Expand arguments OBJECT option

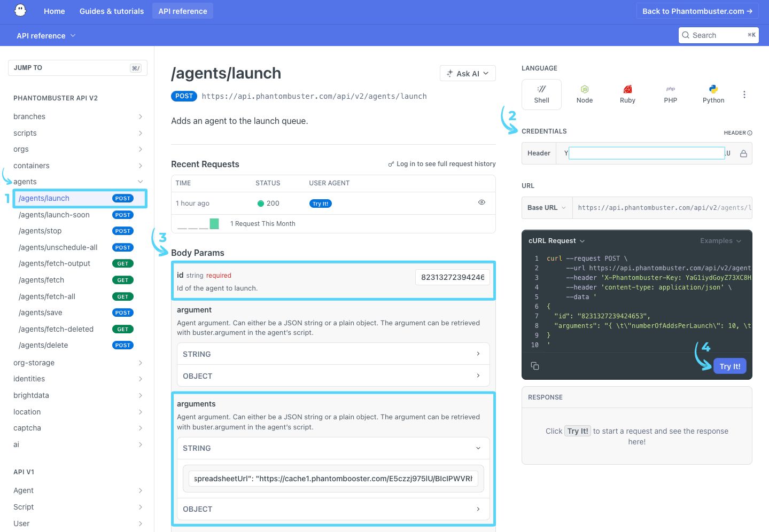(333, 509)
